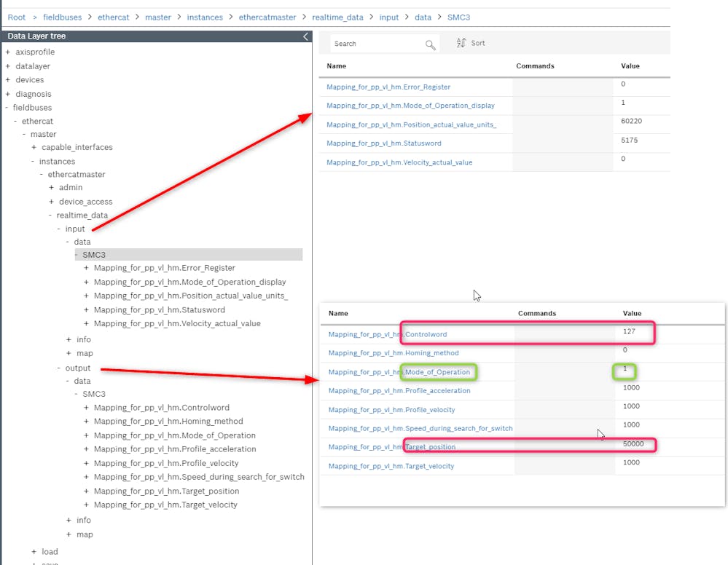Open the Controlword link in output table

[x=387, y=334]
